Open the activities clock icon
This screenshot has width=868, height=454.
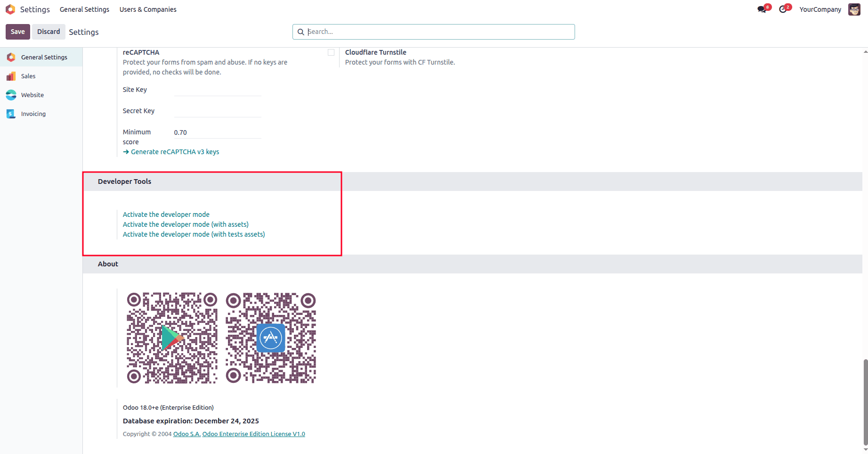coord(783,9)
